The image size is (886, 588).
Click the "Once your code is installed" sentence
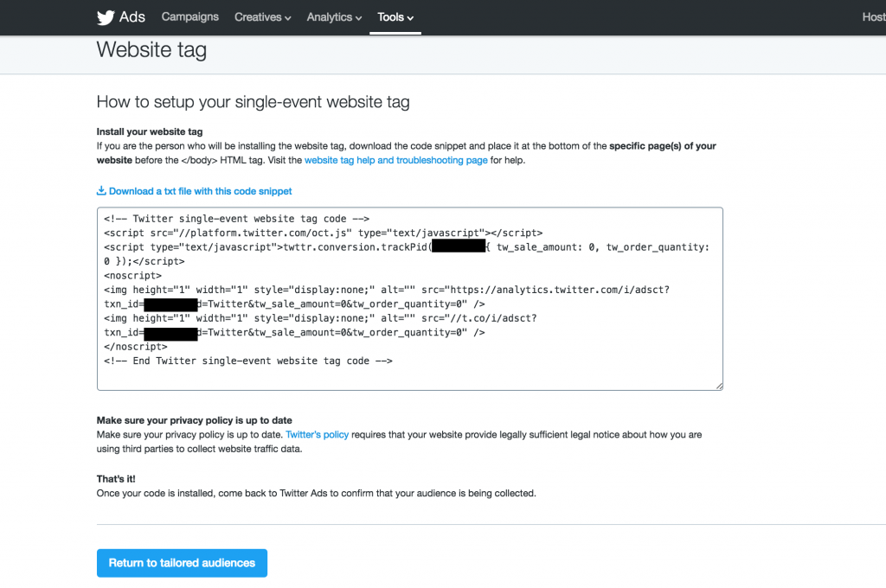tap(317, 493)
